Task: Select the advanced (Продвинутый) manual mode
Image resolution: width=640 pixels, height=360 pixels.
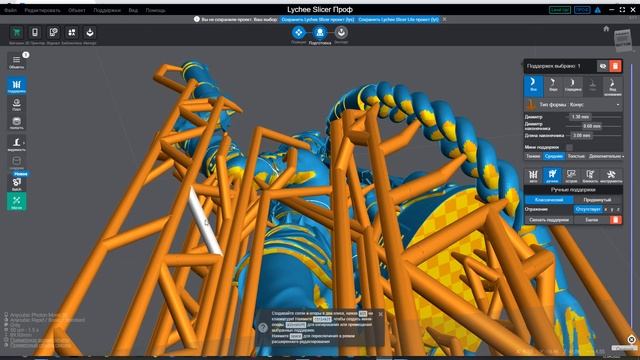Action: click(x=597, y=200)
